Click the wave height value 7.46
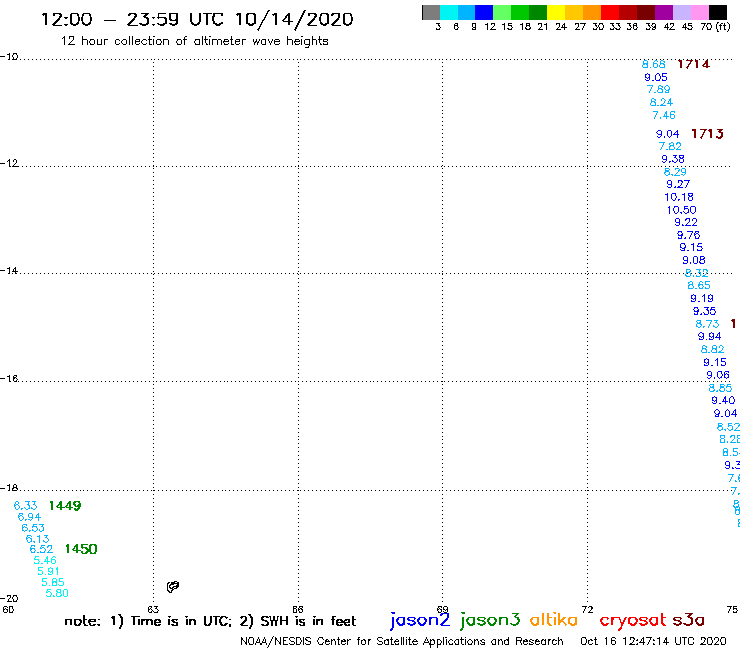The height and width of the screenshot is (650, 740). tap(664, 115)
